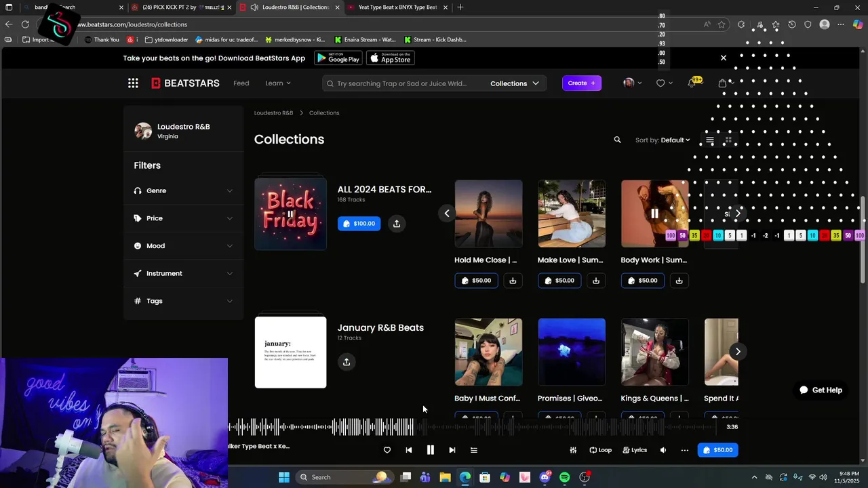This screenshot has height=488, width=868.
Task: Open the player more options menu
Action: pyautogui.click(x=685, y=450)
